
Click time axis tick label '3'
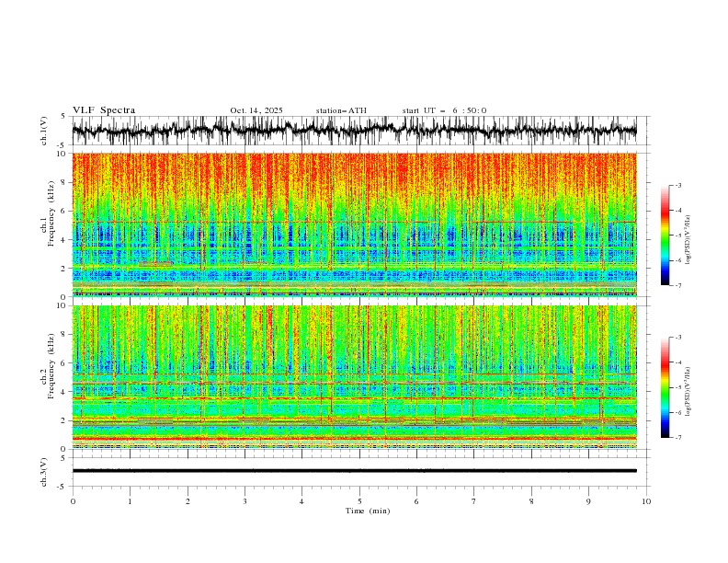[x=245, y=501]
